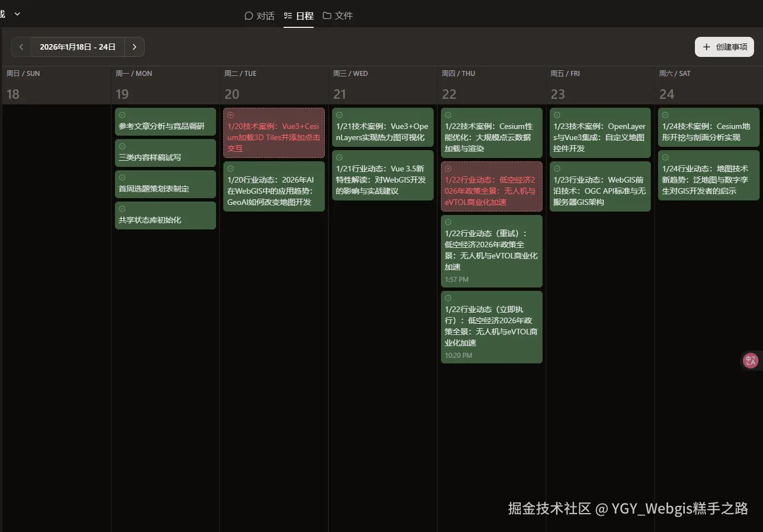Switch to the 对话 tab
The height and width of the screenshot is (532, 763).
(x=260, y=16)
